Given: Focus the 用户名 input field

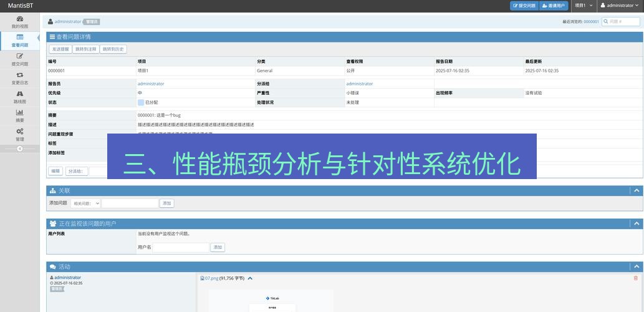Looking at the screenshot, I should click(x=181, y=248).
